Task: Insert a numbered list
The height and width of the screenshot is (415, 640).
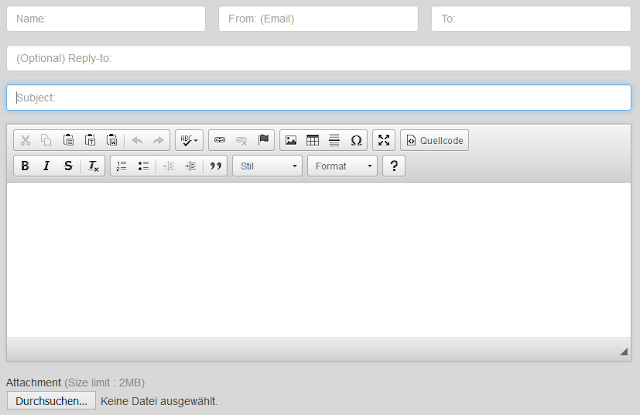Action: [122, 166]
